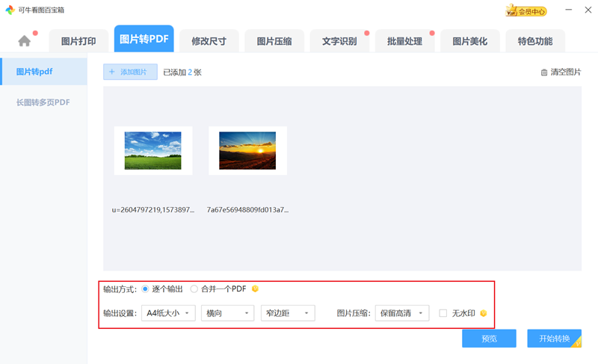Click the VIP badge beside 无水印
This screenshot has height=364, width=598.
483,313
